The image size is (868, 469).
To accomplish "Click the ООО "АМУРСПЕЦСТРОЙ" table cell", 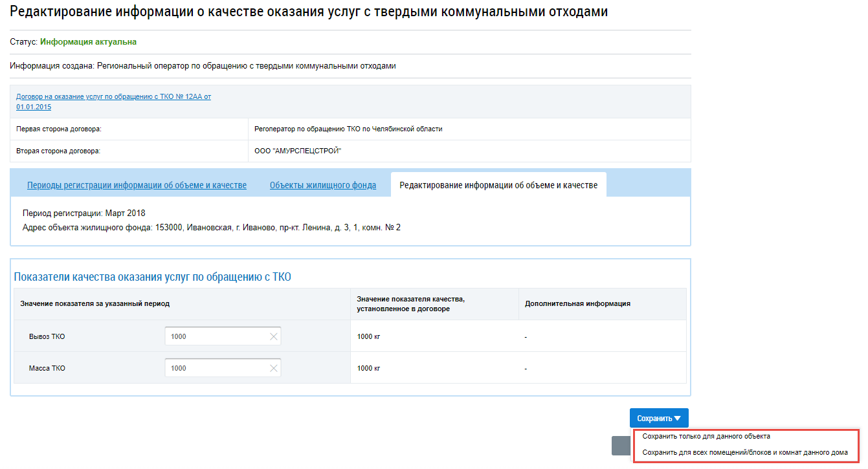I will coord(298,151).
